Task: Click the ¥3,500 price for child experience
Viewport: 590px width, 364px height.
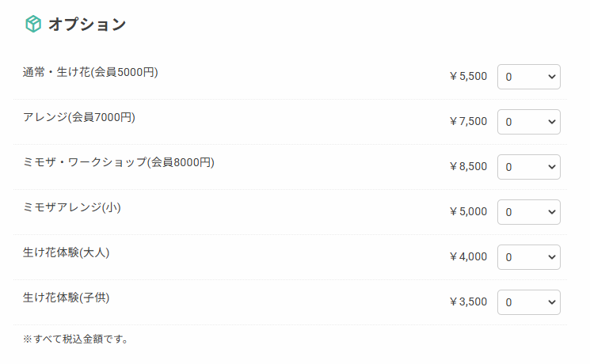Action: [468, 302]
